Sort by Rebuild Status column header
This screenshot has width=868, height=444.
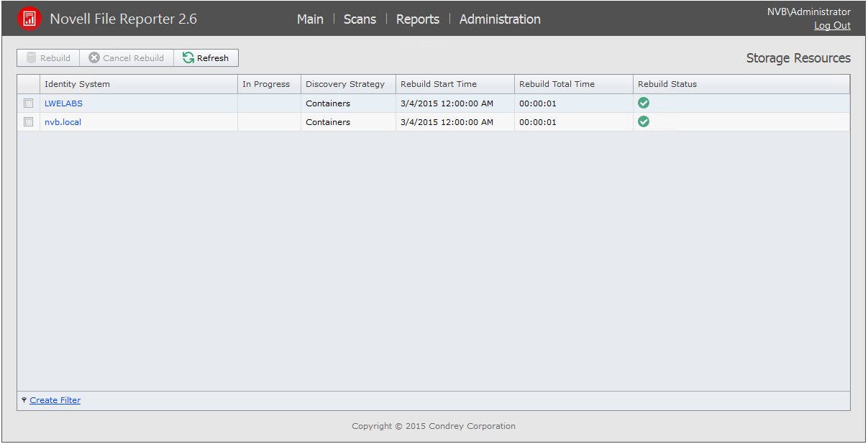click(x=741, y=84)
